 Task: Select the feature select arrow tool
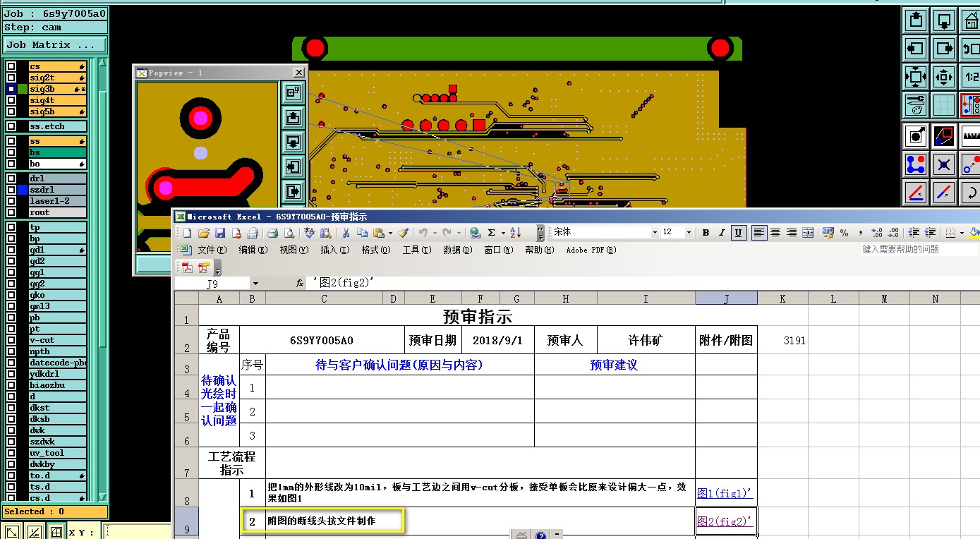click(916, 135)
